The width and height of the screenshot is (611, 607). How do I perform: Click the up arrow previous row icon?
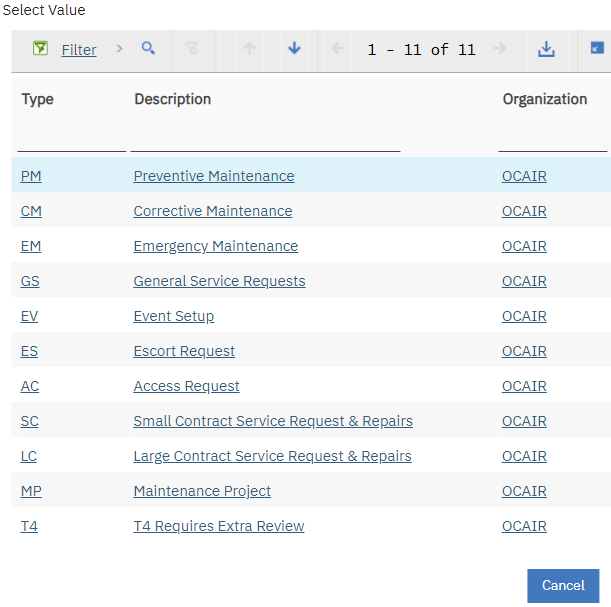point(249,49)
